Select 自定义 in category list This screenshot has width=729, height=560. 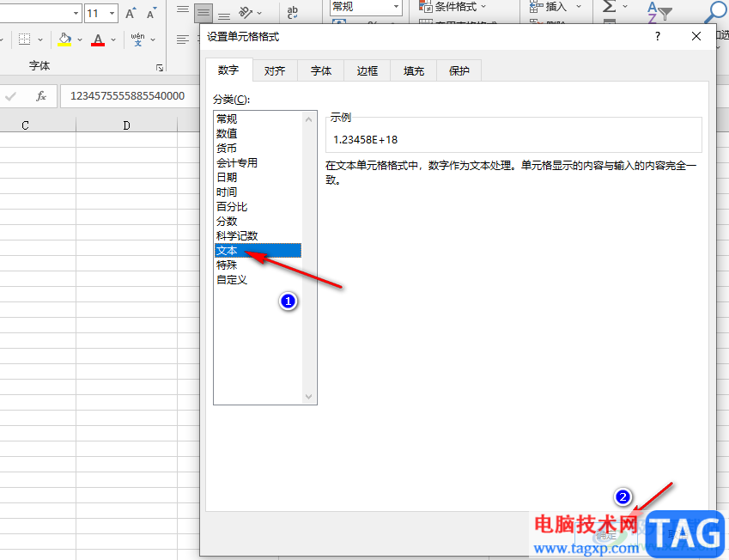coord(258,280)
